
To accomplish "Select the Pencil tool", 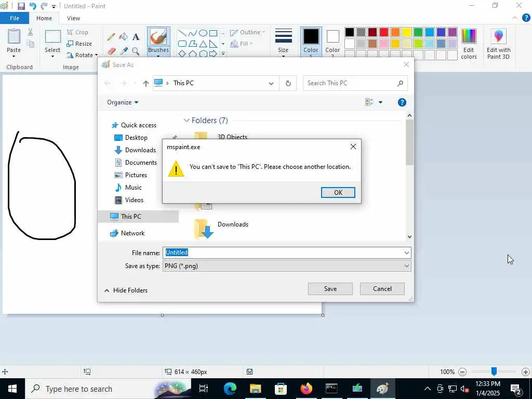I will point(111,37).
